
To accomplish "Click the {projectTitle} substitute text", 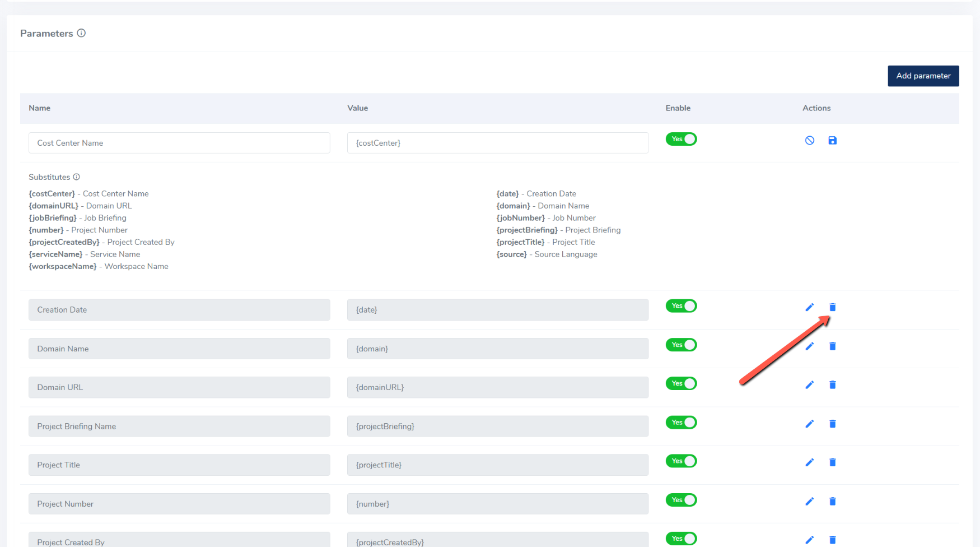I will (545, 242).
